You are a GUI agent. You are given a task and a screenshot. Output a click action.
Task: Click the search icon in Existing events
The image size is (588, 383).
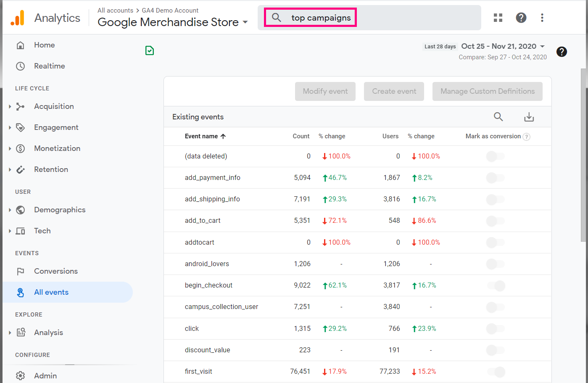pos(498,117)
